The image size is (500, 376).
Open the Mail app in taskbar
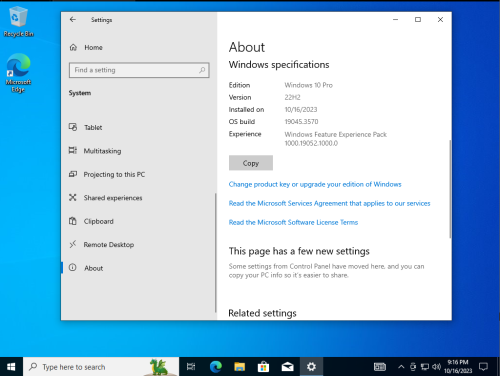pos(287,367)
